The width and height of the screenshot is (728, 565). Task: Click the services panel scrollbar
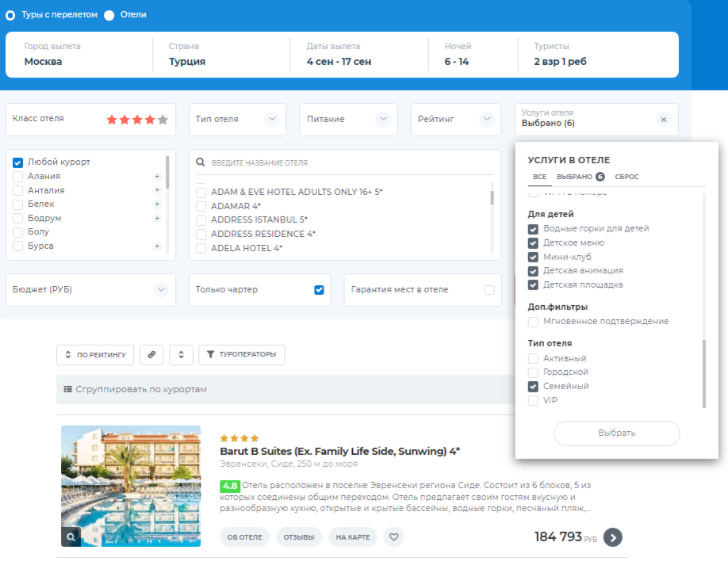point(704,374)
